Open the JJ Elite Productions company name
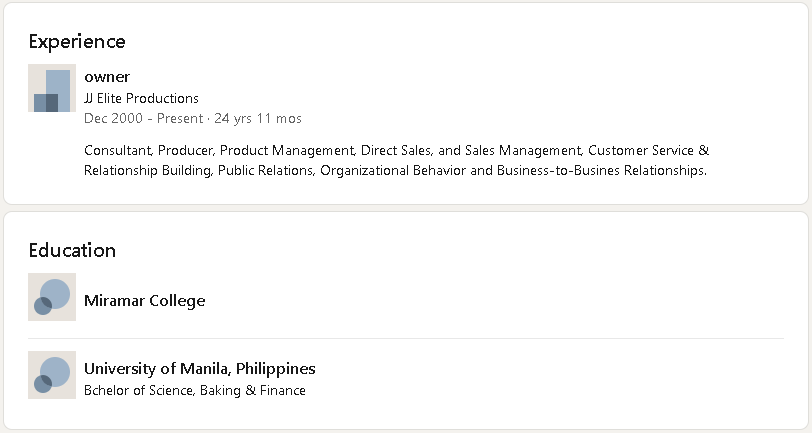812x433 pixels. 141,98
